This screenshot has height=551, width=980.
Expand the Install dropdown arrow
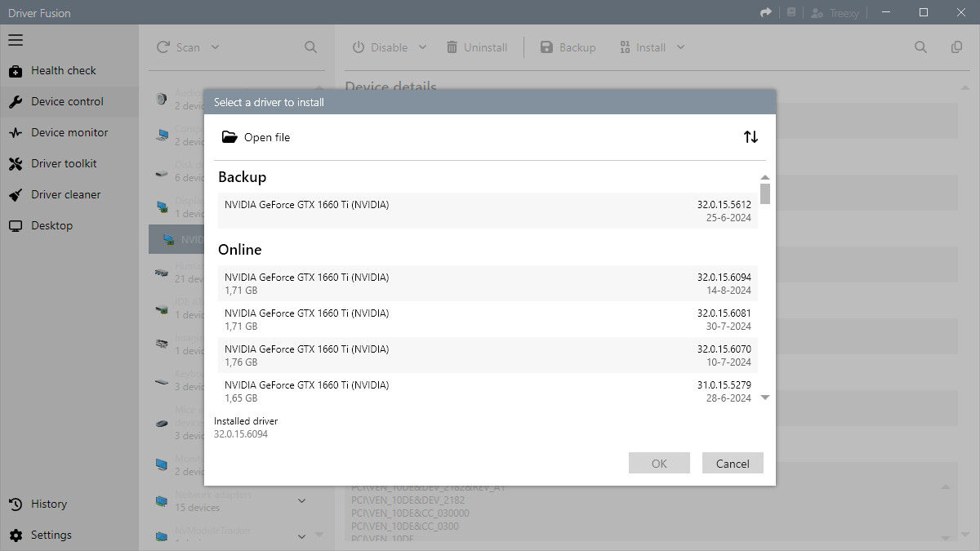[x=680, y=47]
